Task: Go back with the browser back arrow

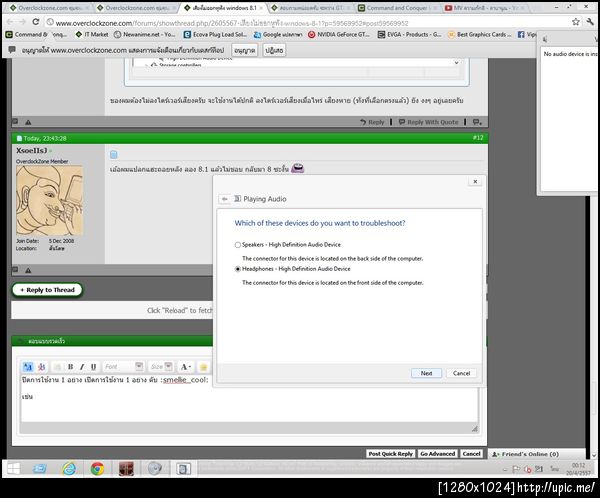Action: tap(10, 22)
